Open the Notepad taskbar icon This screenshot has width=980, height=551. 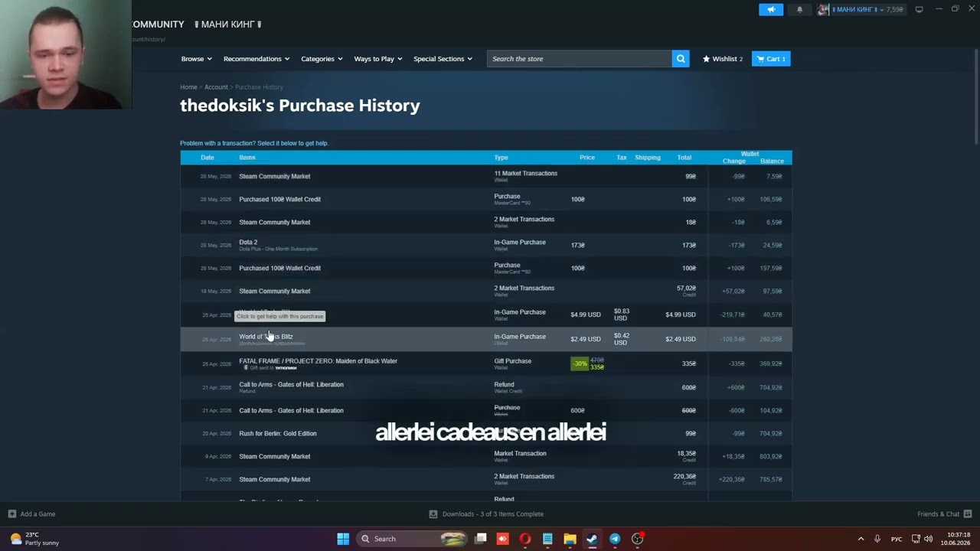coord(547,539)
